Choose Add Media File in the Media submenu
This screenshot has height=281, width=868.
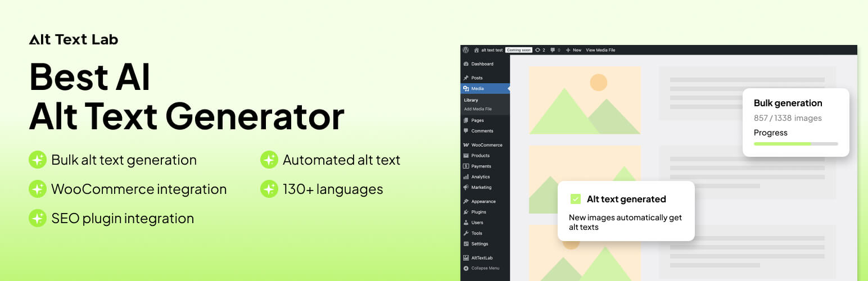pyautogui.click(x=478, y=109)
